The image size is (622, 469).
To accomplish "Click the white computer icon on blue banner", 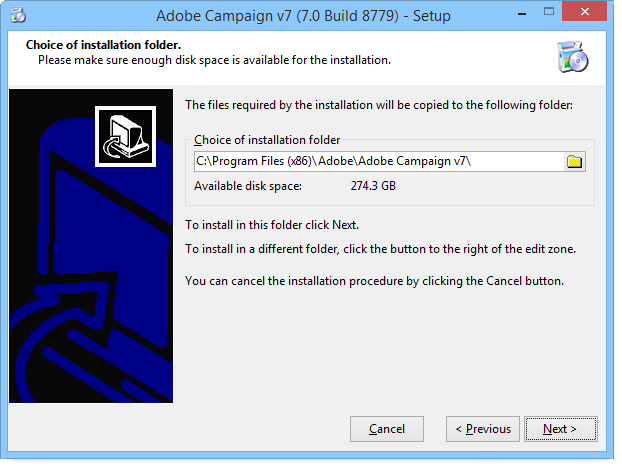I will tap(126, 135).
